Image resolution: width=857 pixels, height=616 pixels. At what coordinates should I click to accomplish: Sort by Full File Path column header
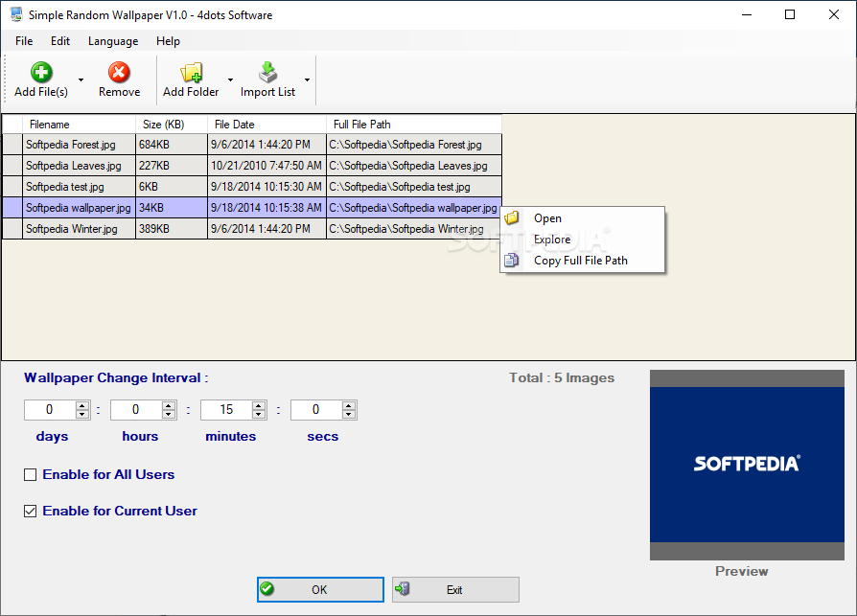(x=414, y=125)
